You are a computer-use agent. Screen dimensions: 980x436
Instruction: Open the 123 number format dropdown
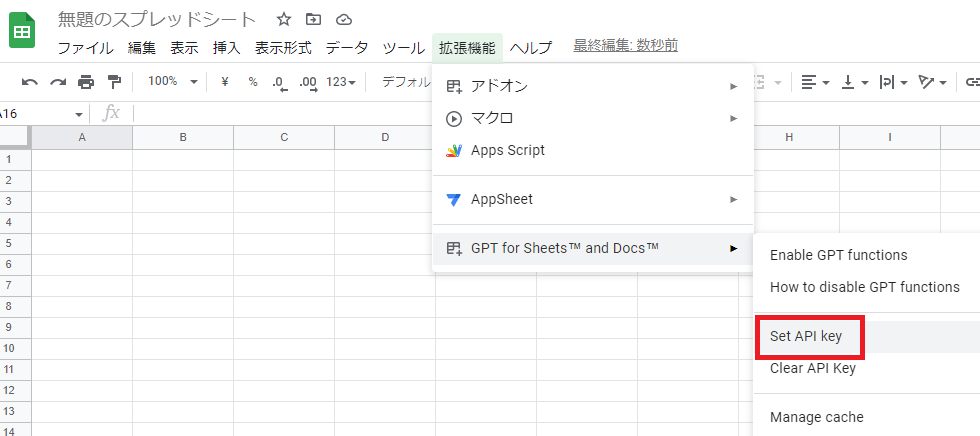click(x=341, y=82)
